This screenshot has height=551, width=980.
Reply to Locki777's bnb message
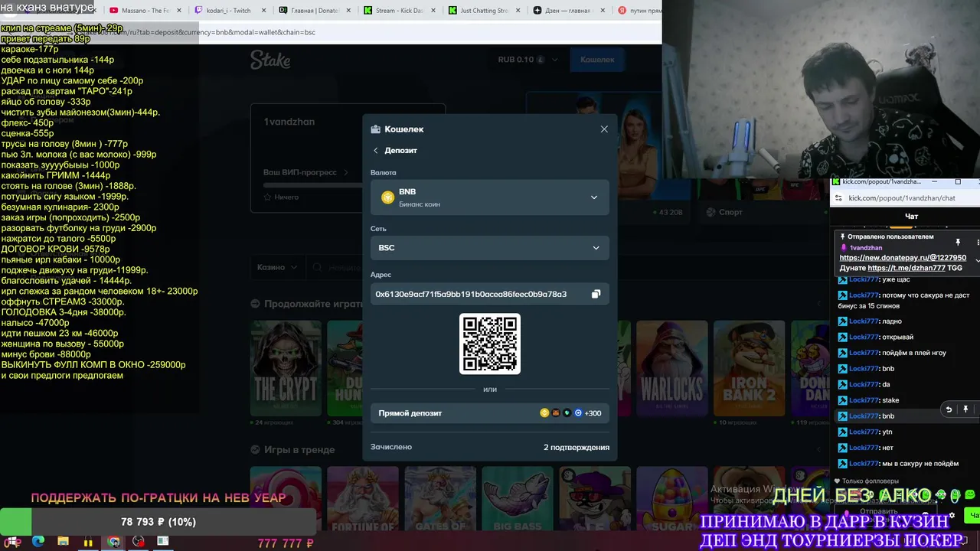[x=949, y=410]
